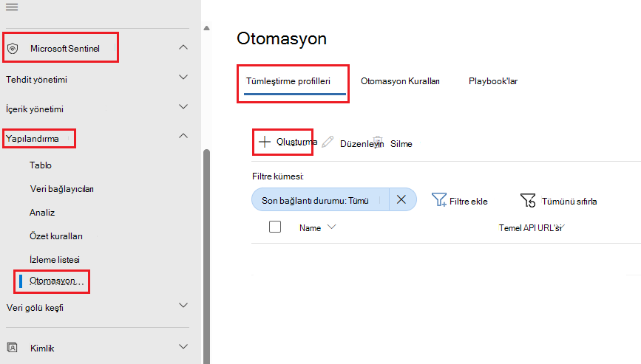Remove the Son bağlantı durumu filter

(401, 199)
